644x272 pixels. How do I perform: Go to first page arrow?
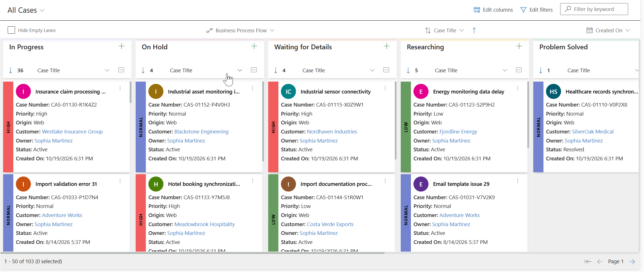[x=588, y=262]
